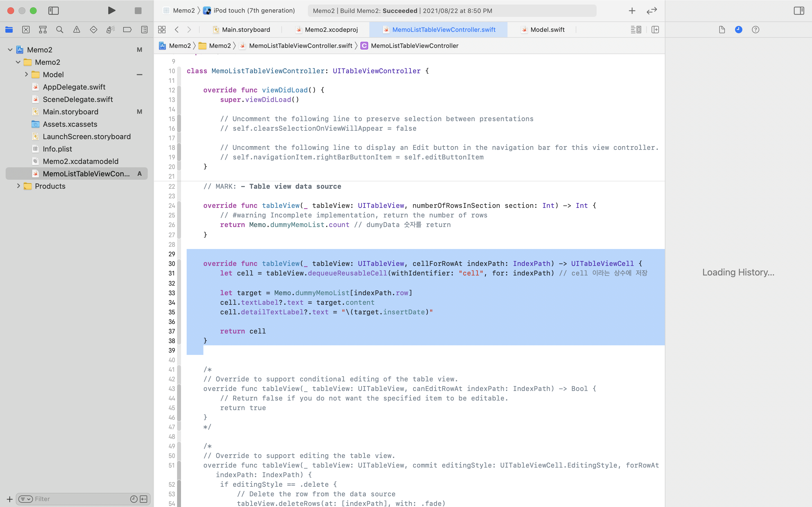The width and height of the screenshot is (812, 507).
Task: Collapse the Memo2 project root
Action: tap(10, 50)
